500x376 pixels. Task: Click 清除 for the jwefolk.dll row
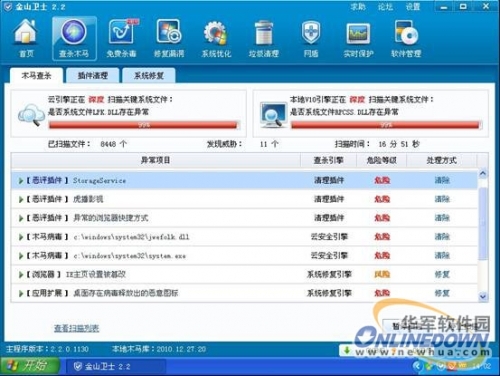[442, 237]
